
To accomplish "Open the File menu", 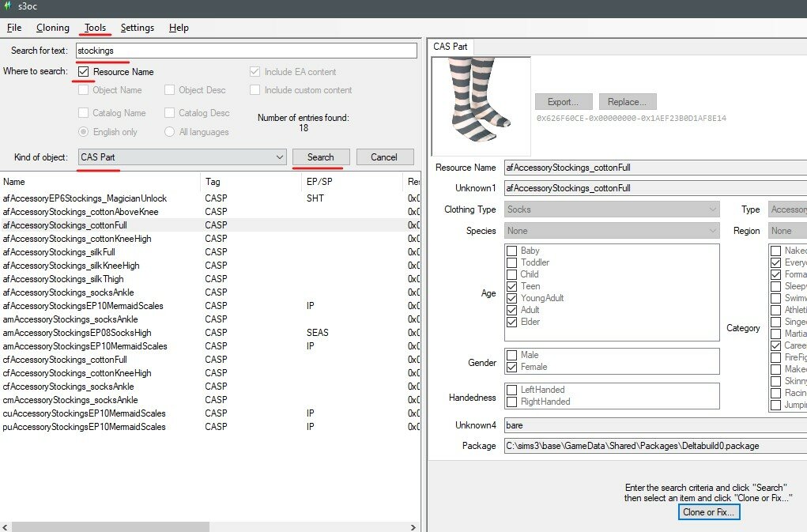I will coord(14,28).
